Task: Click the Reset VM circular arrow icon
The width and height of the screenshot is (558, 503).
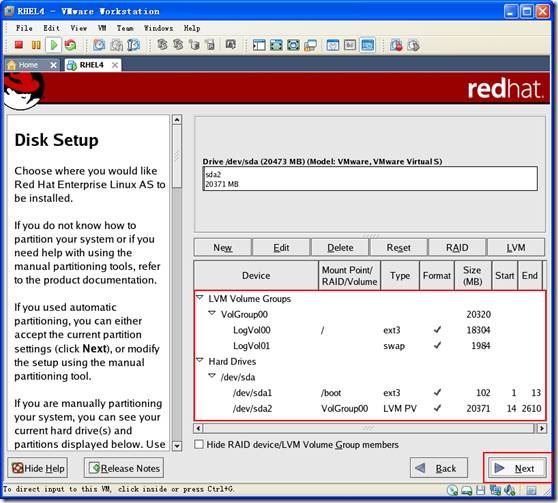Action: tap(70, 45)
